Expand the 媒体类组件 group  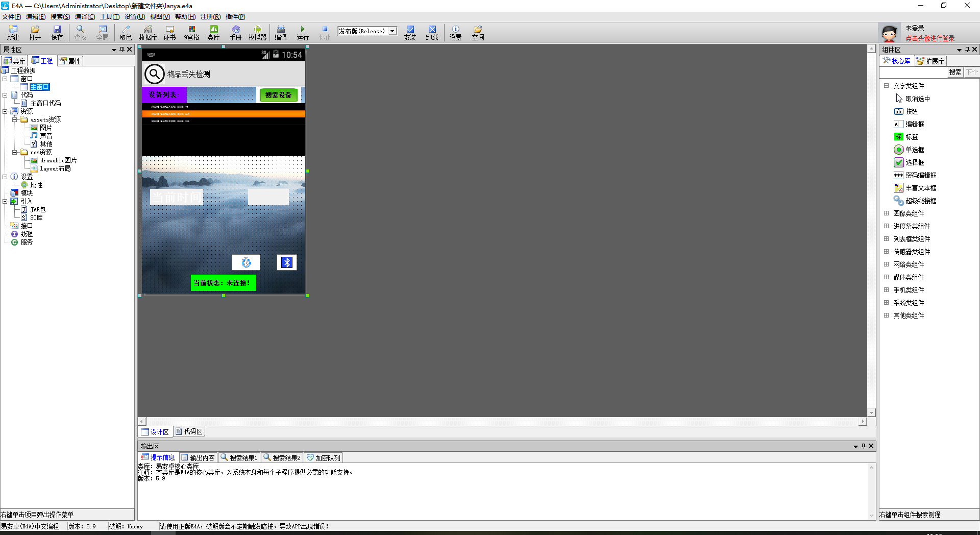click(887, 277)
